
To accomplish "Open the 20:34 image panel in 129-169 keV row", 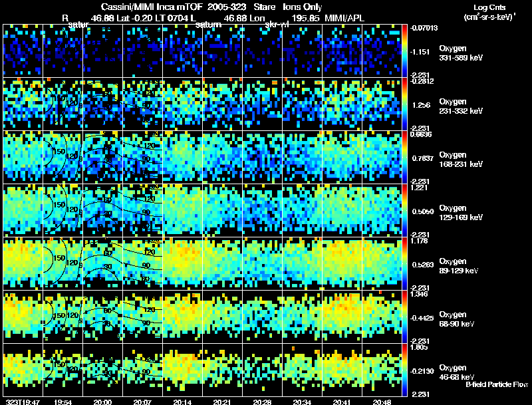I will pyautogui.click(x=303, y=210).
